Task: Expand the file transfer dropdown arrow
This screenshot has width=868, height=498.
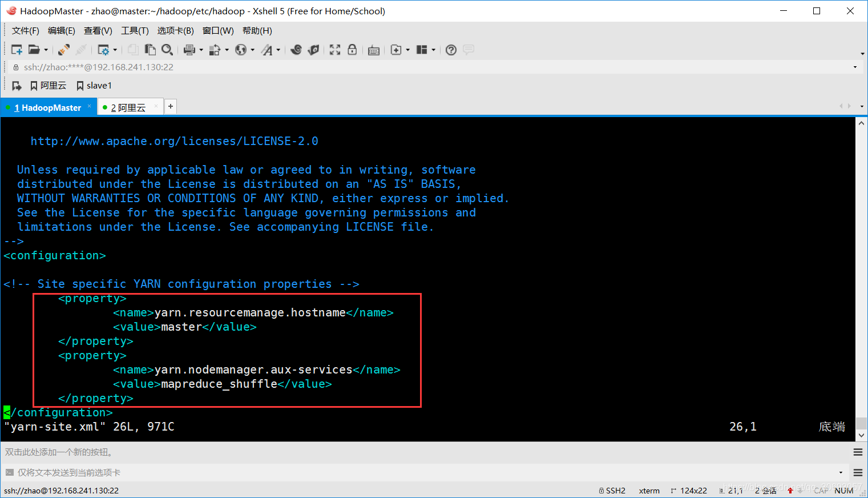Action: [227, 50]
